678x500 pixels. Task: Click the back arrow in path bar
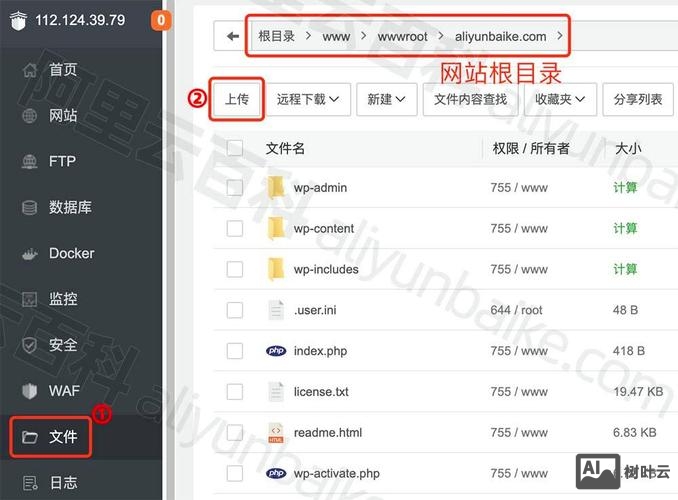(233, 36)
